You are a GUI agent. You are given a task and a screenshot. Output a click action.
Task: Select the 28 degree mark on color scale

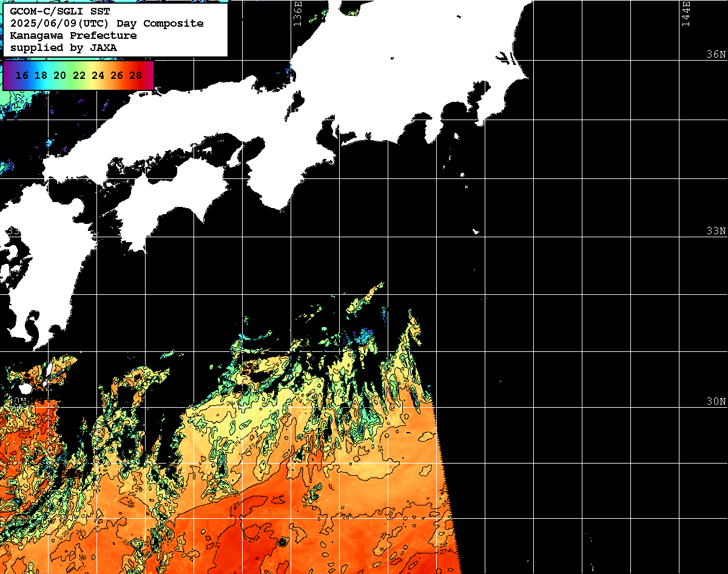pos(136,75)
